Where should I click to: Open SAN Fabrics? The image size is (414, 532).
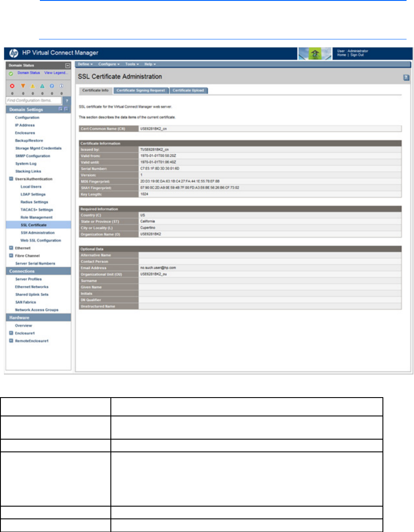(26, 302)
